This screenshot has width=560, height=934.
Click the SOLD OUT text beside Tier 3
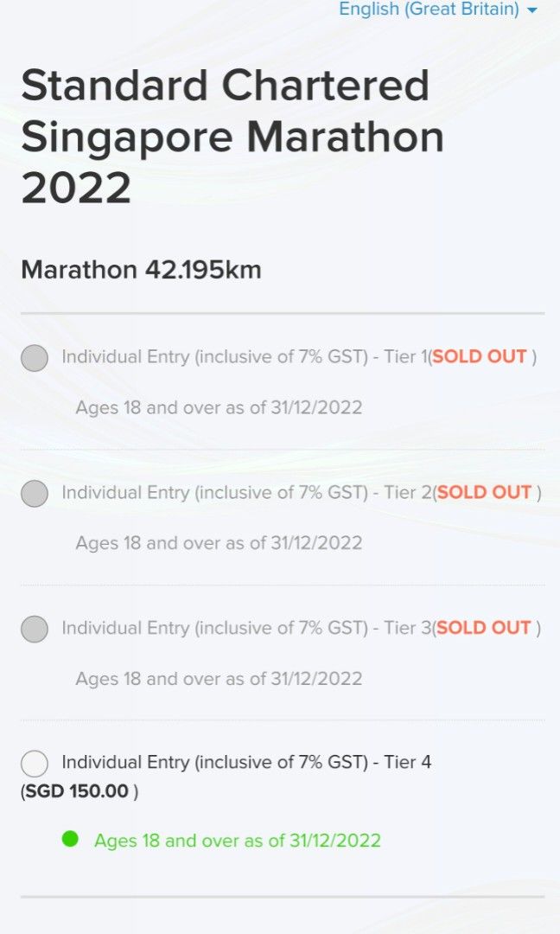point(483,628)
